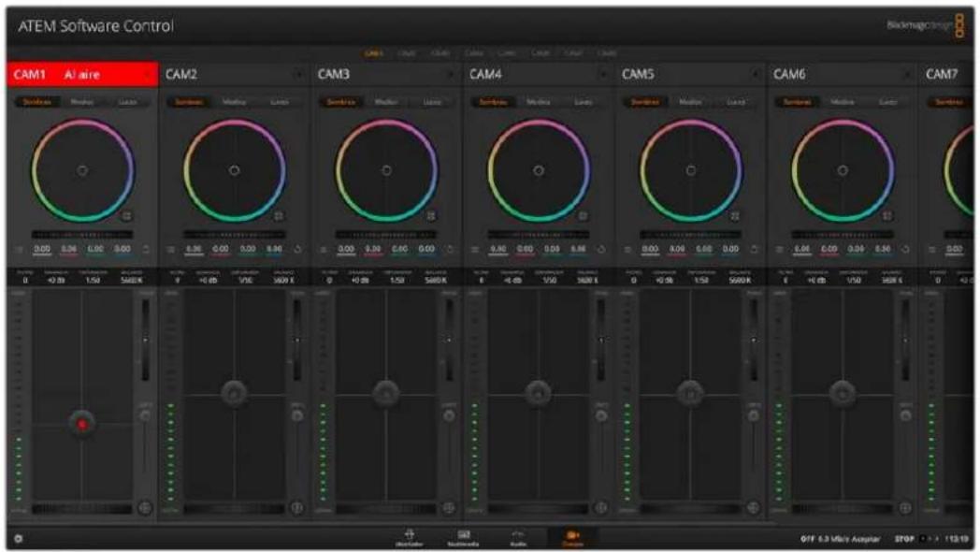Select CAM1 in the top camera selector
The width and height of the screenshot is (980, 552).
pos(374,53)
